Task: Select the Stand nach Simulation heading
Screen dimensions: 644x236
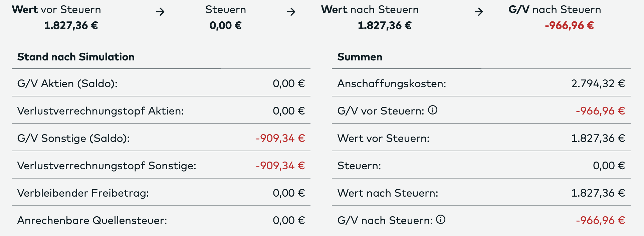Action: (x=76, y=57)
